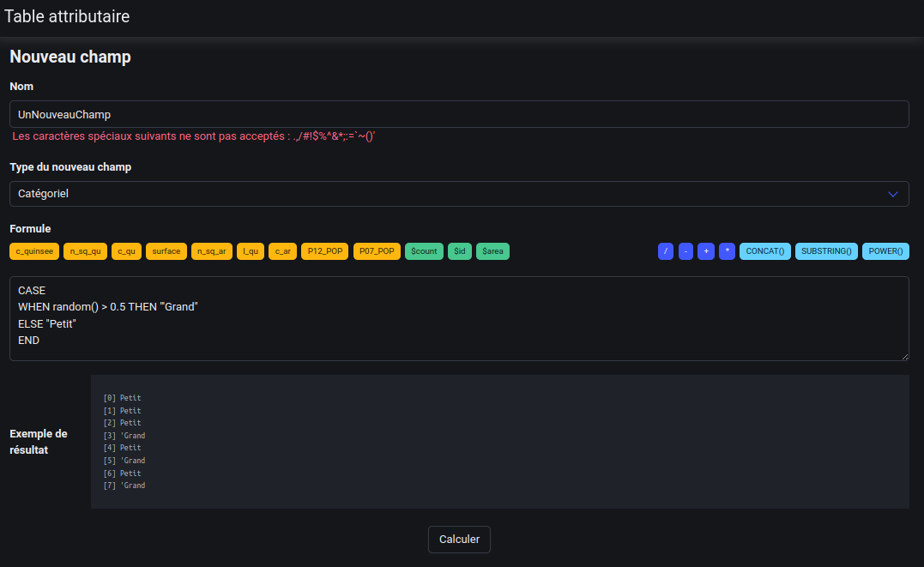924x567 pixels.
Task: Insert the $count special variable
Action: coord(424,251)
